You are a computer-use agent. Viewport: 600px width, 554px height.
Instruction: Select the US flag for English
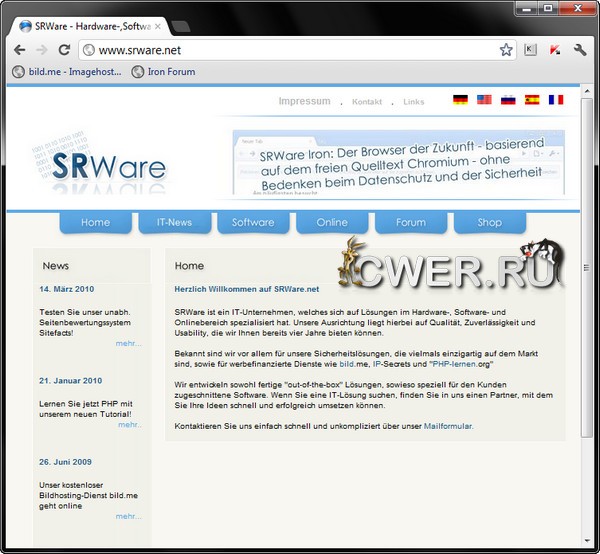(x=484, y=100)
